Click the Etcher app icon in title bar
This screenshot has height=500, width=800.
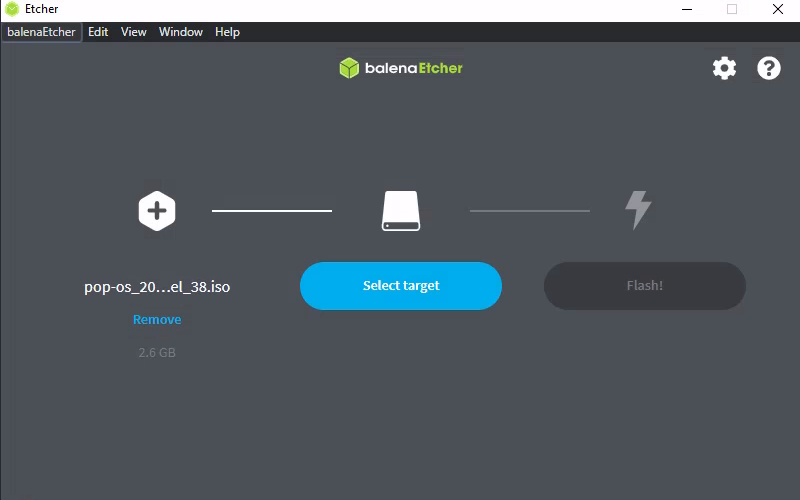12,9
